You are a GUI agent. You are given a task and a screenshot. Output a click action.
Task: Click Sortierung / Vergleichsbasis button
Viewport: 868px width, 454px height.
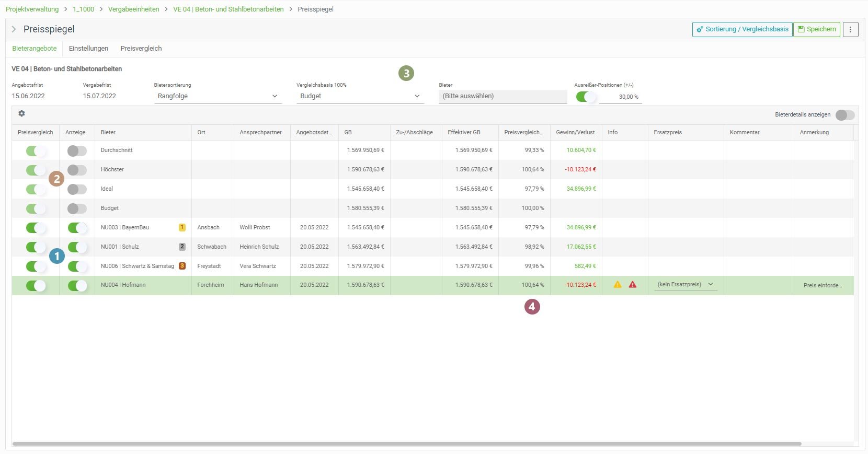[742, 29]
